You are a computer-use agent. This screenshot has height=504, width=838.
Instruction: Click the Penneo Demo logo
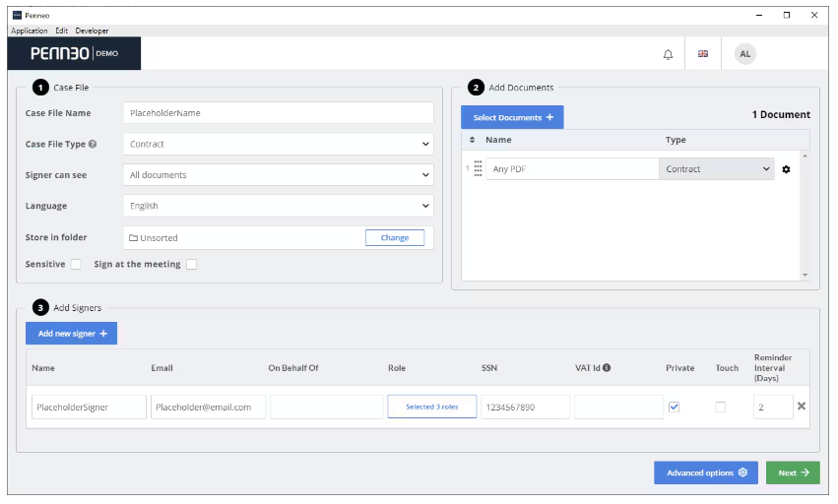(x=74, y=53)
